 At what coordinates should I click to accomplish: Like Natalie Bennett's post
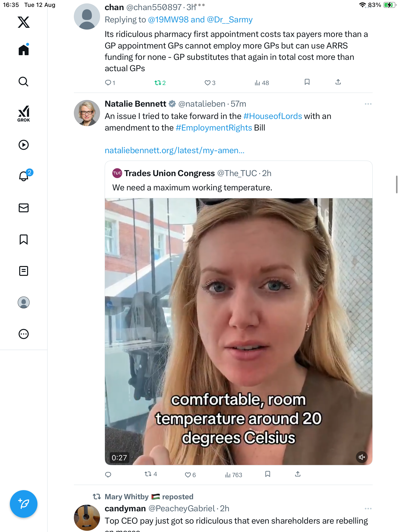[188, 475]
